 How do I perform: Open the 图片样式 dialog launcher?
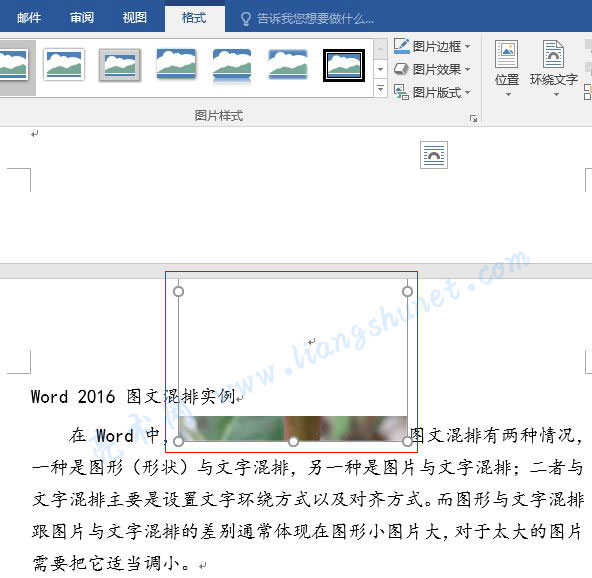(473, 119)
